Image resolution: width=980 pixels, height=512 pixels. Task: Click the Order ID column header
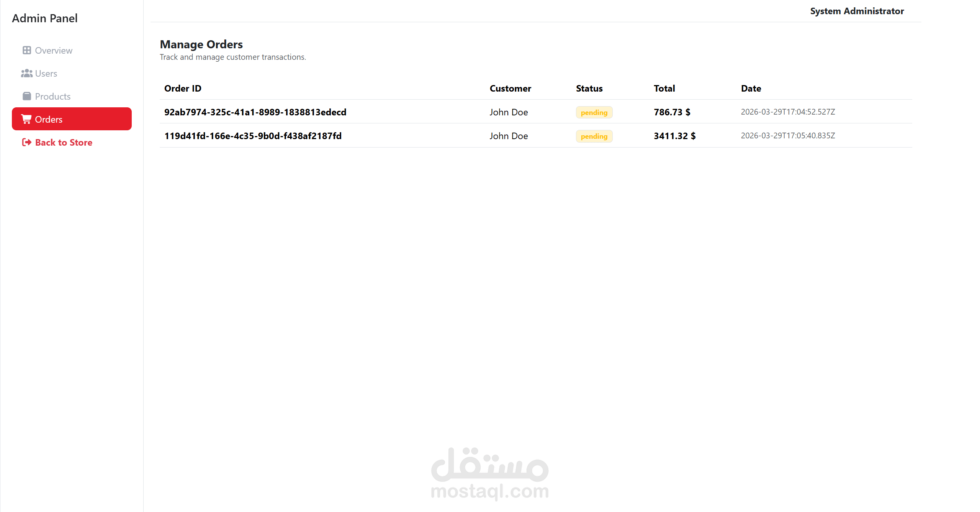183,88
